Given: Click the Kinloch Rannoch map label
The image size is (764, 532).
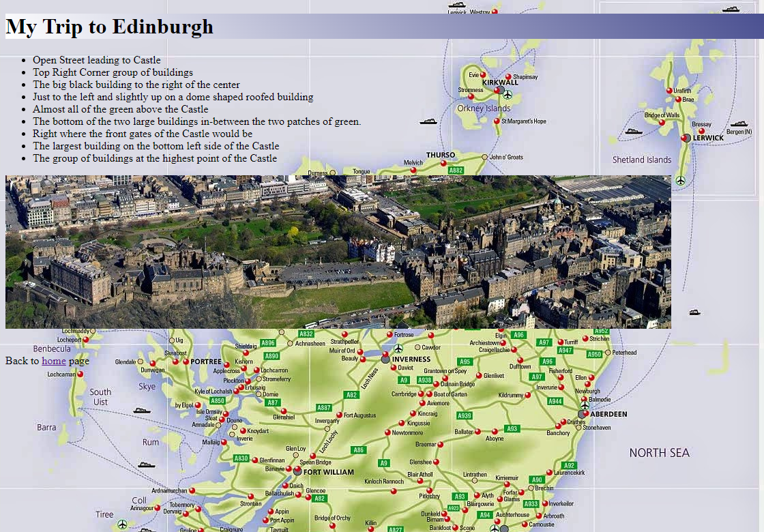Looking at the screenshot, I should tap(384, 482).
